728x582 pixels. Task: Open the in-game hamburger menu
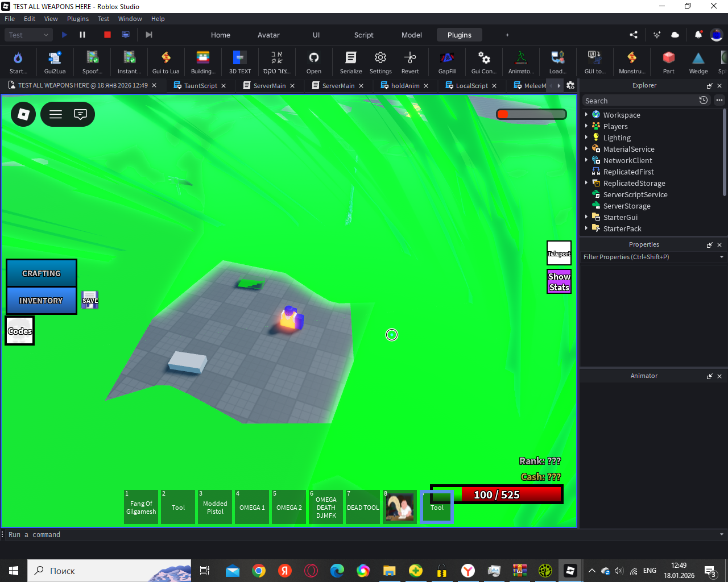(56, 114)
